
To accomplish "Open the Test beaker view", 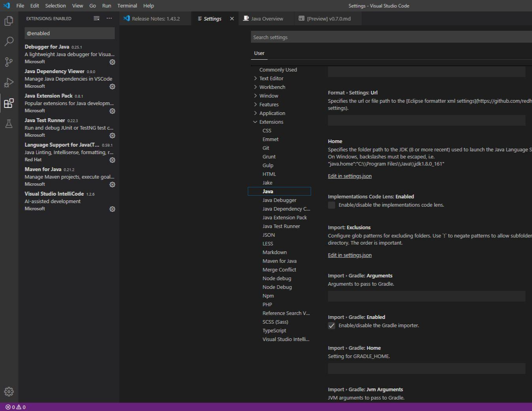I will click(x=9, y=124).
